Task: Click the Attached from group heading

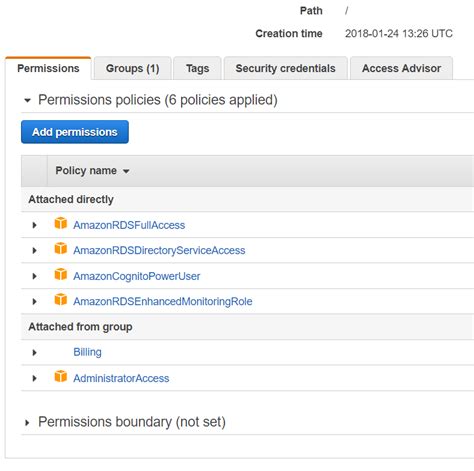Action: [80, 327]
